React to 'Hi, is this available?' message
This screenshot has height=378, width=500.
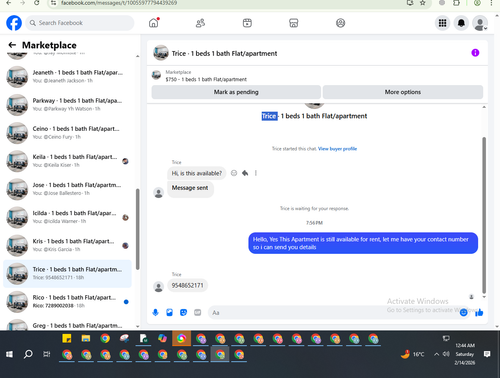click(234, 173)
